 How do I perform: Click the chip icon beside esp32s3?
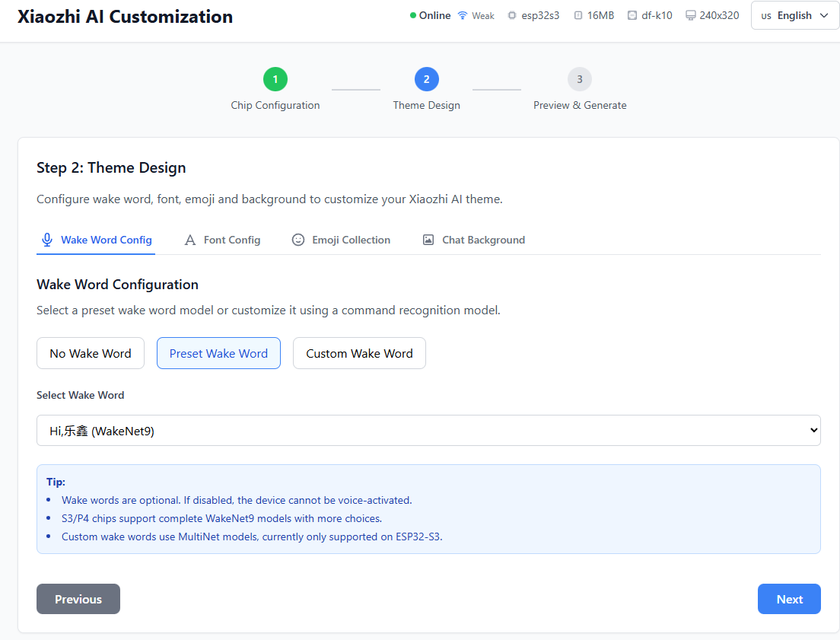point(511,15)
